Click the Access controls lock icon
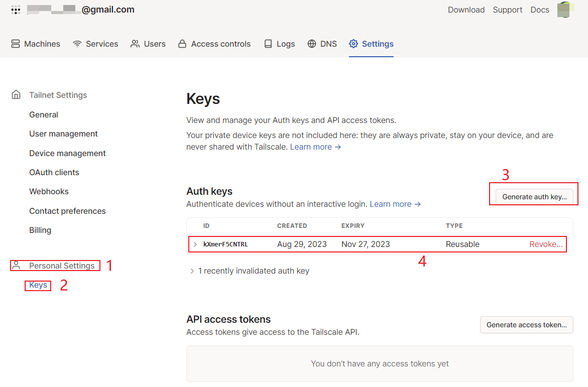 pos(182,44)
